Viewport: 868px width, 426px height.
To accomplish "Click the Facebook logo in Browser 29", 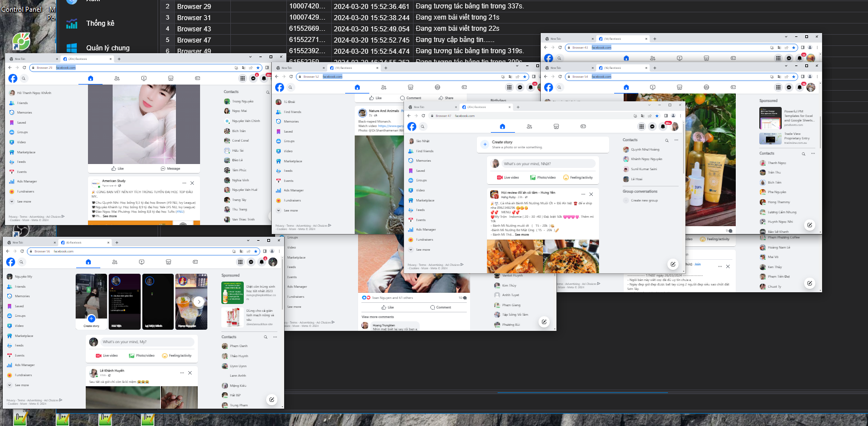I will (12, 78).
